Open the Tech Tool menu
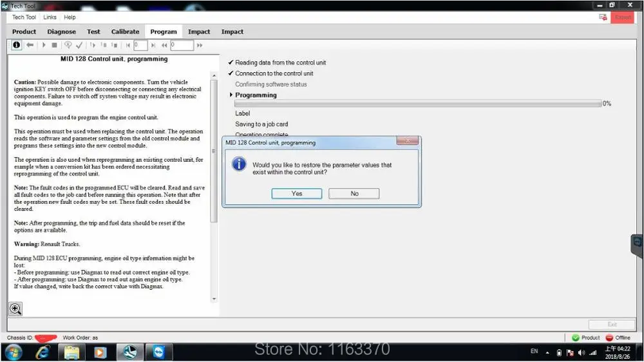 pos(24,17)
